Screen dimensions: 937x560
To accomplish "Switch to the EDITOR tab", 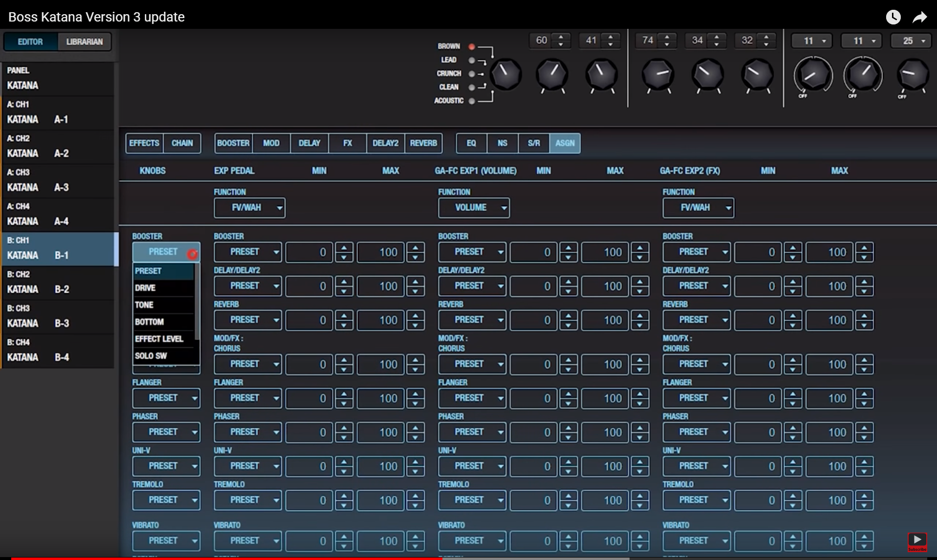I will tap(30, 42).
